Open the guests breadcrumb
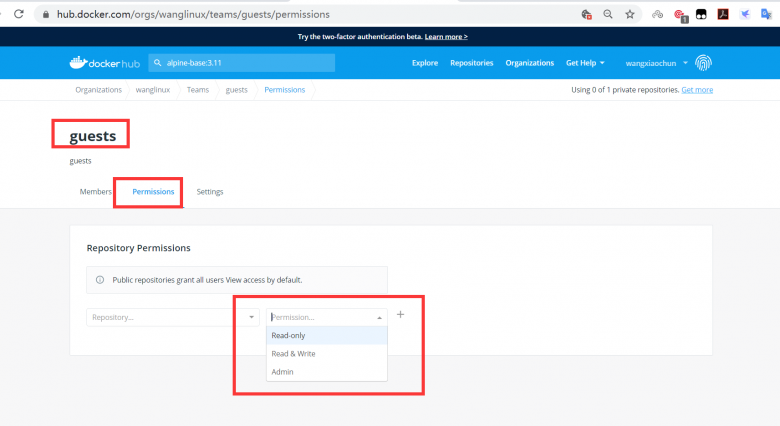This screenshot has height=426, width=780. point(236,90)
